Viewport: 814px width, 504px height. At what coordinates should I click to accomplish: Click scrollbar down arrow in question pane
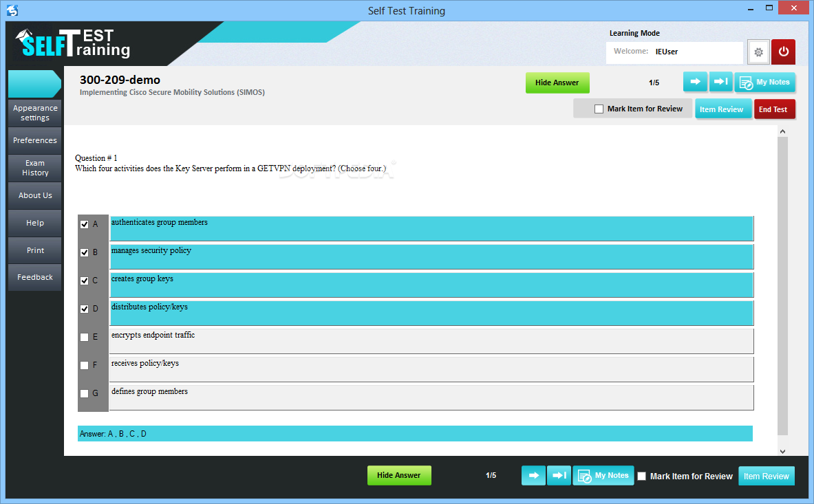click(x=782, y=452)
